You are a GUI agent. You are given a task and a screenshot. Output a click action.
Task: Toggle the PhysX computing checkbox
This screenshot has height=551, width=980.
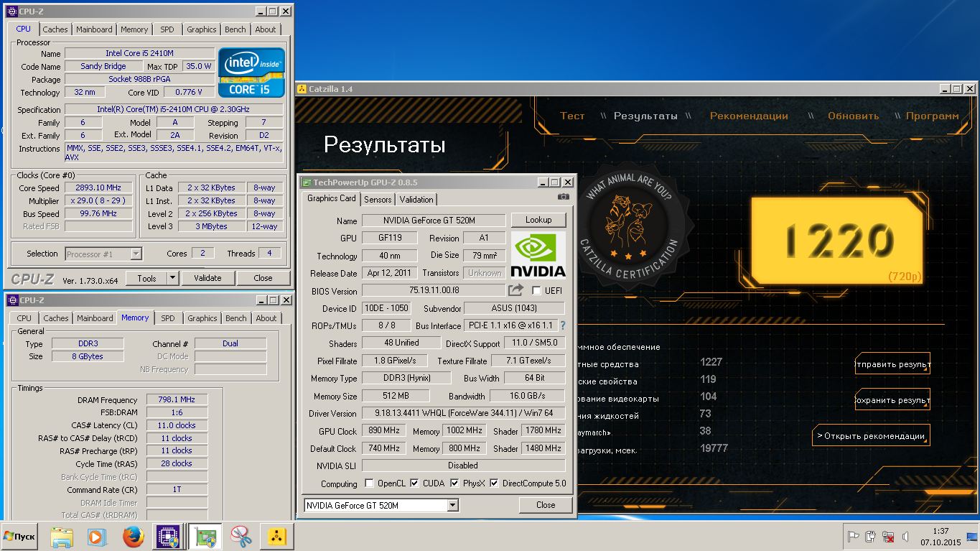click(454, 483)
